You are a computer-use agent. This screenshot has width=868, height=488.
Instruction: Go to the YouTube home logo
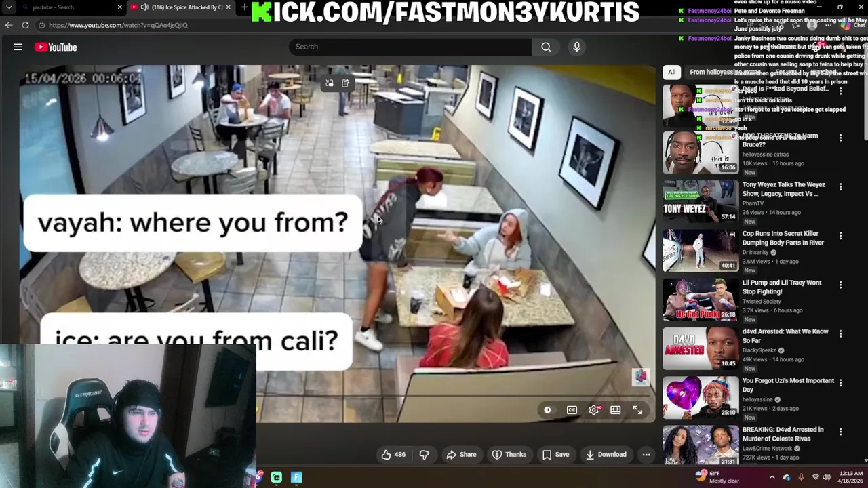tap(56, 47)
